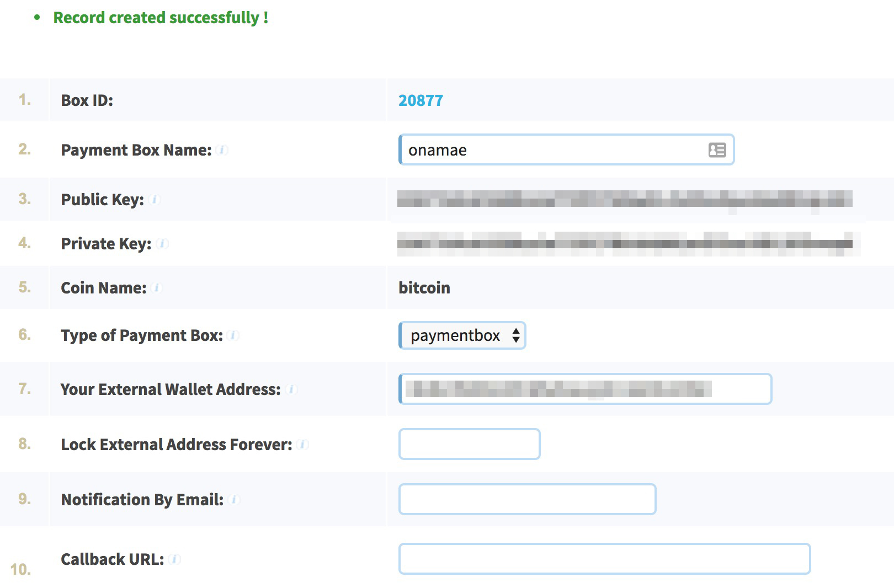This screenshot has height=588, width=894.
Task: Click the Lock External Address Forever field
Action: click(469, 444)
